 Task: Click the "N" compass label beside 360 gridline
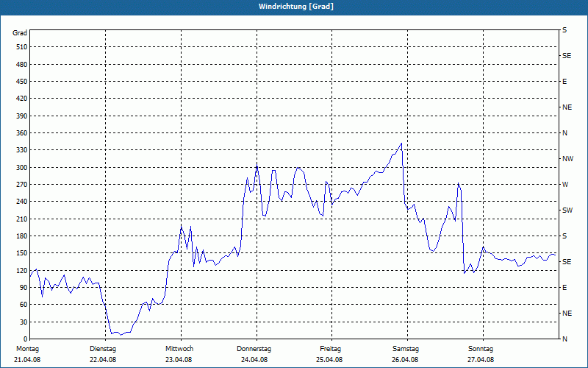(x=564, y=133)
